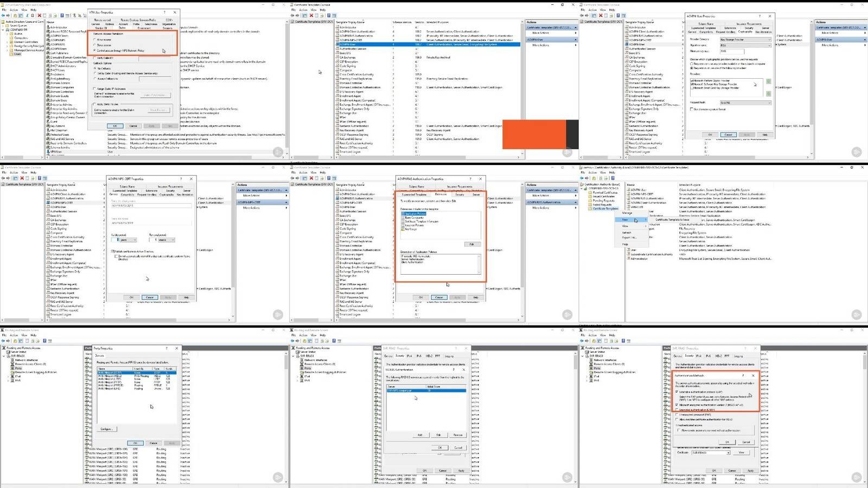Screen dimensions: 868x488
Task: Select "Issued Certificates" in the certsrv tree
Action: (604, 197)
